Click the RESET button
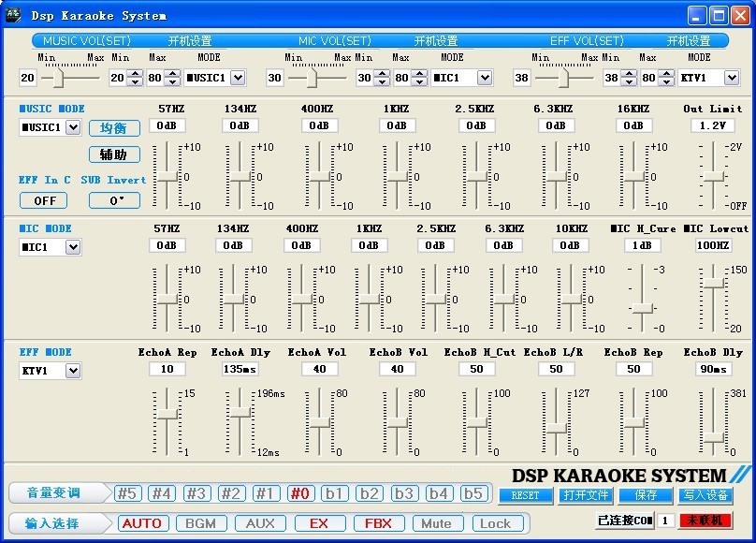Viewport: 756px width, 543px height. [x=525, y=496]
